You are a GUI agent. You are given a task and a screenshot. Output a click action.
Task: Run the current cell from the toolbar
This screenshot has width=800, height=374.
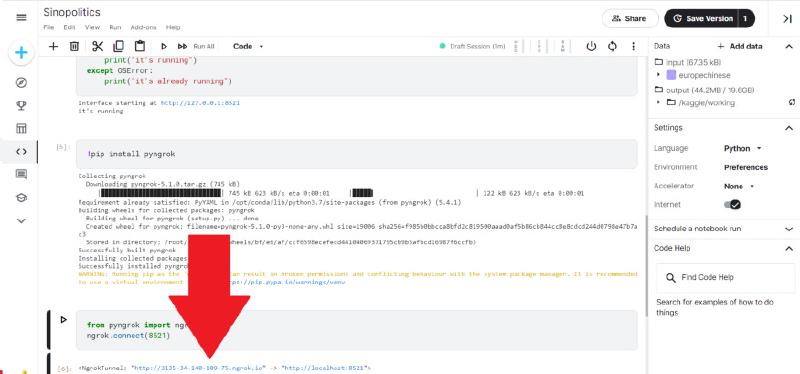(164, 46)
